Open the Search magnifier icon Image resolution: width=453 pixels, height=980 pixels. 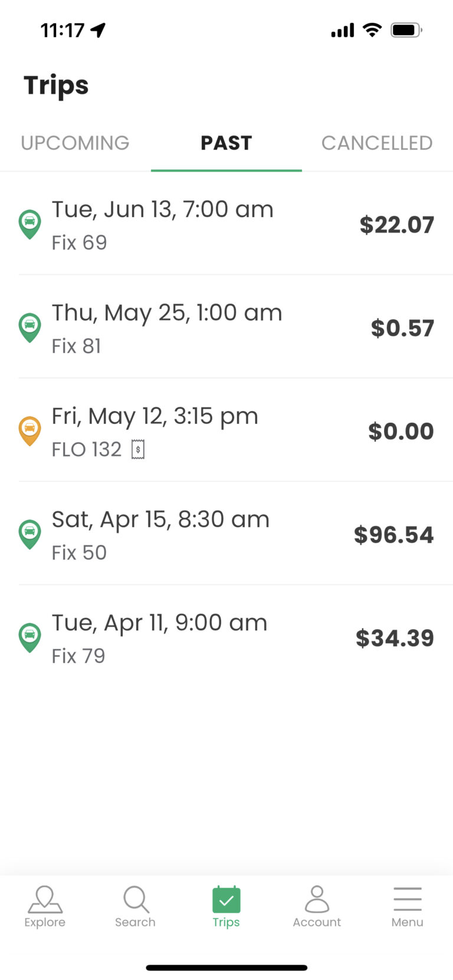pyautogui.click(x=136, y=900)
